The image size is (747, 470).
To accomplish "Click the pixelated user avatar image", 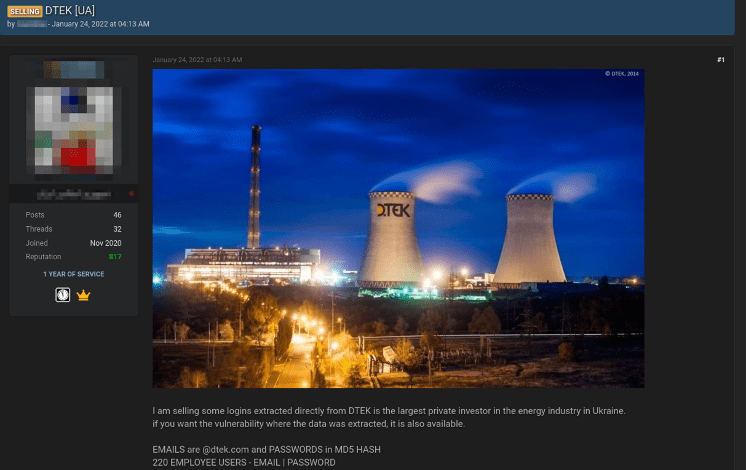I will (74, 130).
